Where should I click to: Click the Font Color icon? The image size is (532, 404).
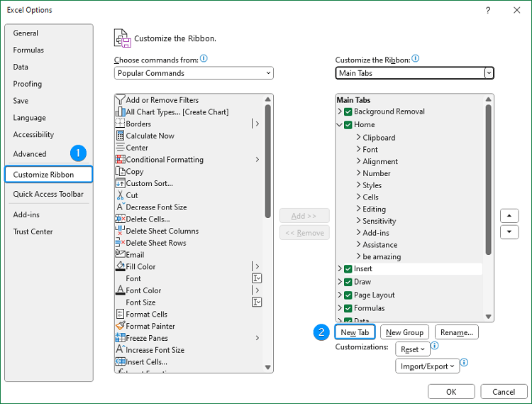120,290
